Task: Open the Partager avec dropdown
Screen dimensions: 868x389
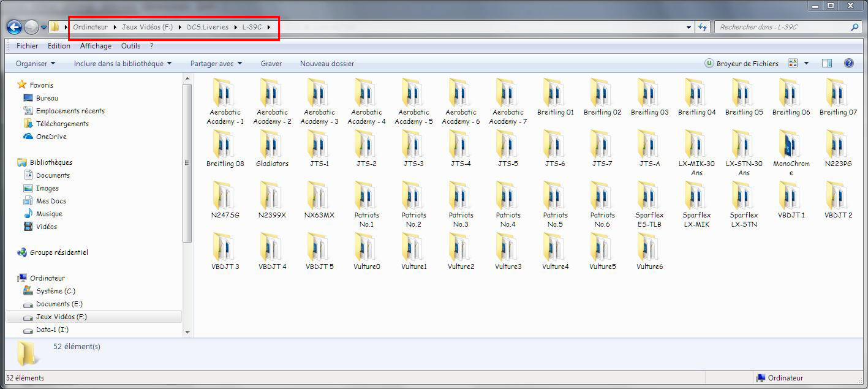Action: point(216,64)
